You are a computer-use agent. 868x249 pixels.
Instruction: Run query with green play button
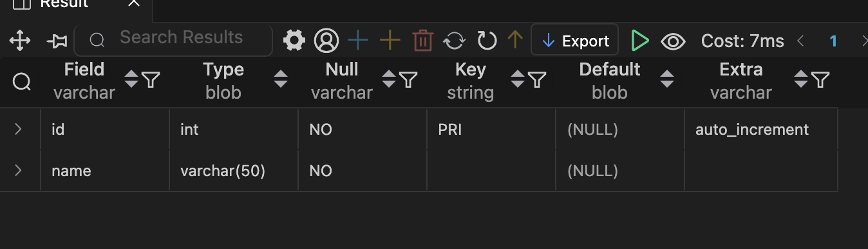640,41
